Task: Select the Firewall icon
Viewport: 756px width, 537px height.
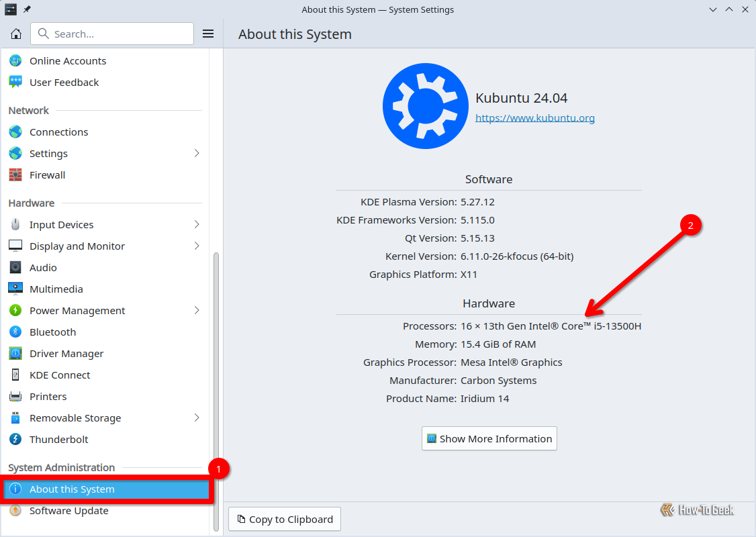Action: pyautogui.click(x=15, y=175)
